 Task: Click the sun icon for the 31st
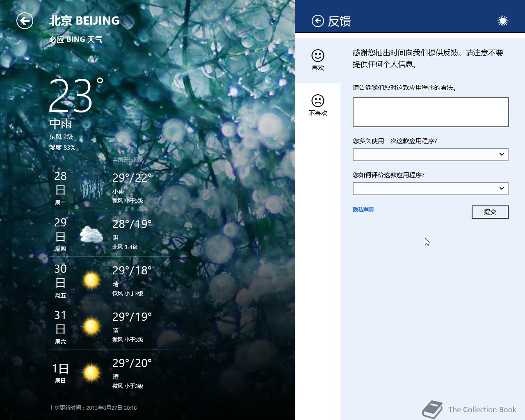tap(91, 326)
